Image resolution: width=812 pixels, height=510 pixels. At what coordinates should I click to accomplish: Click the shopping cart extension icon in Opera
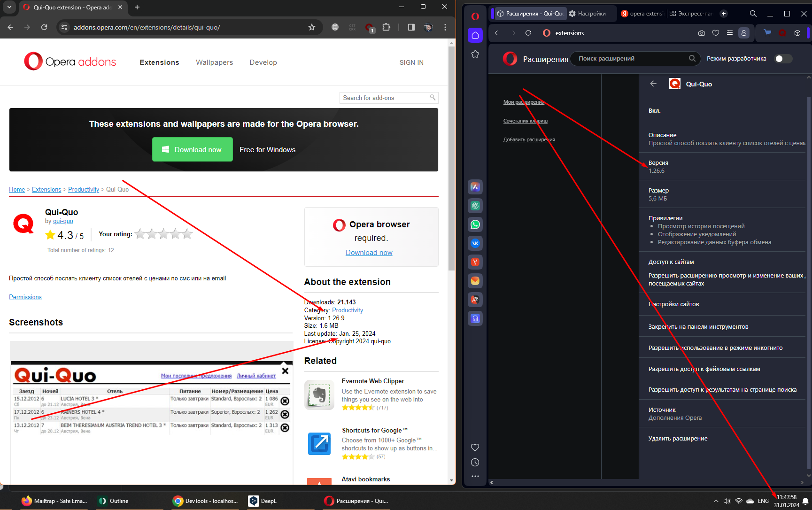(767, 32)
